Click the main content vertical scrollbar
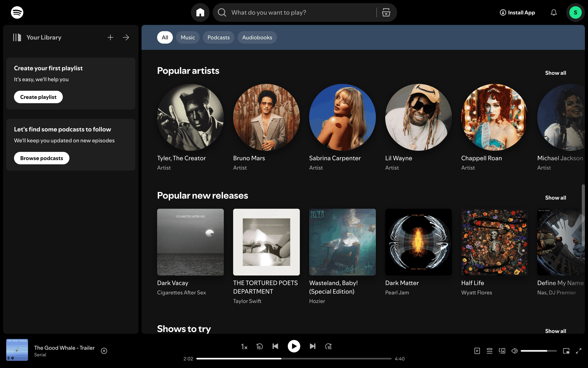Viewport: 588px width, 368px height. pyautogui.click(x=583, y=215)
